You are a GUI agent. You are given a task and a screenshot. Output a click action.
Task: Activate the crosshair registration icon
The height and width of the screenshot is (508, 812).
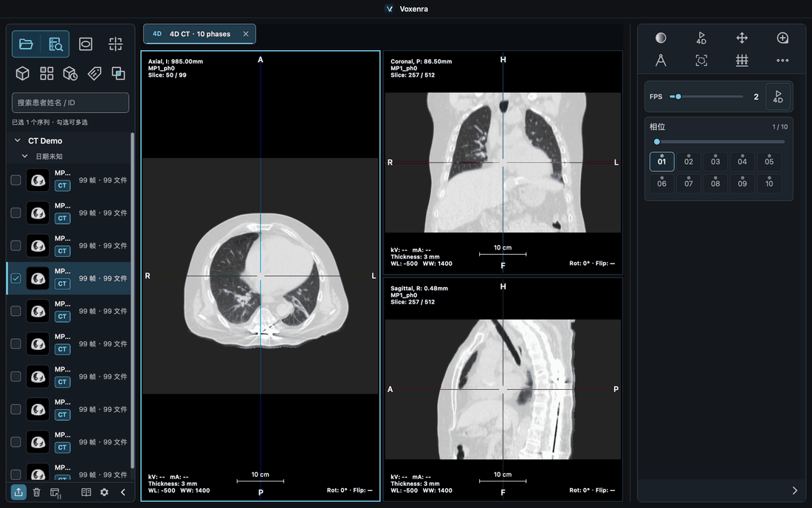coord(115,44)
